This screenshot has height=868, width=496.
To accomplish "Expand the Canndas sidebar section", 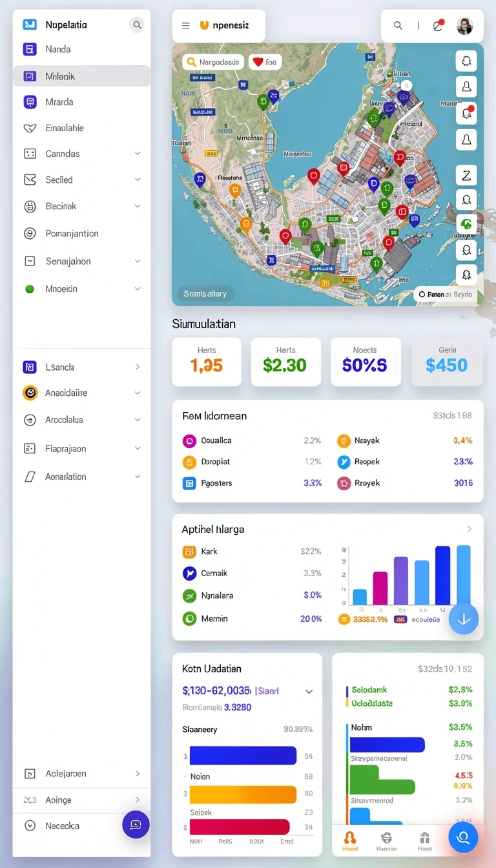I will (x=81, y=154).
